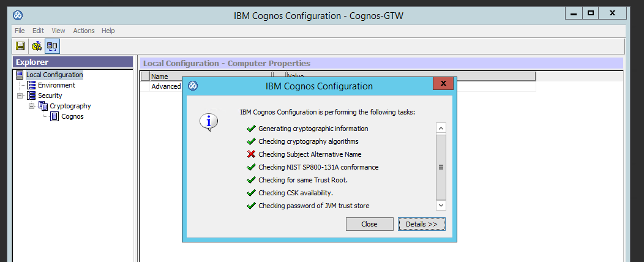Click the Close button in the dialog
The width and height of the screenshot is (644, 262).
tap(369, 224)
